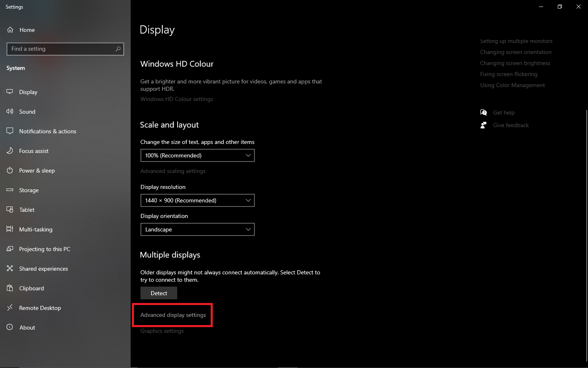Image resolution: width=588 pixels, height=368 pixels.
Task: Open the About settings page
Action: (x=27, y=328)
